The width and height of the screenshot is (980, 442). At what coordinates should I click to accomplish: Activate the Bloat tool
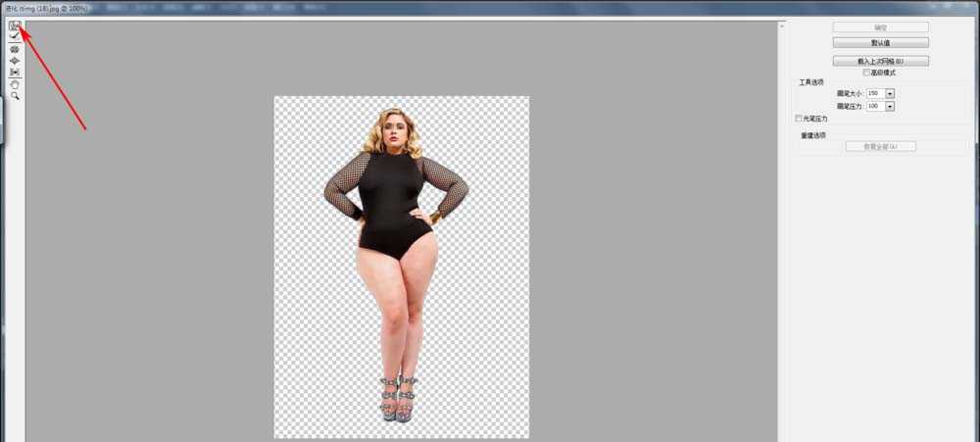[x=15, y=61]
